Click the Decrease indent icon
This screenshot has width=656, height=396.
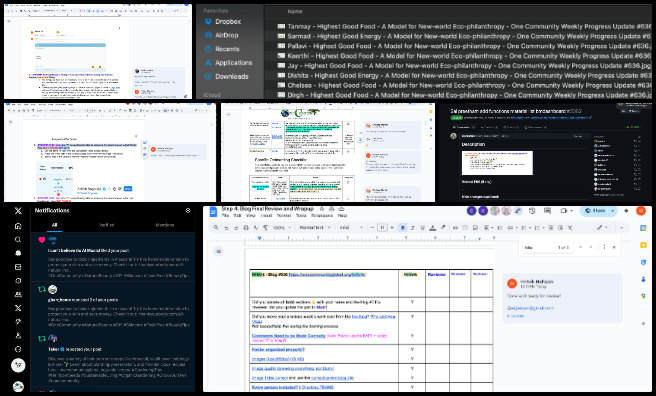550,227
